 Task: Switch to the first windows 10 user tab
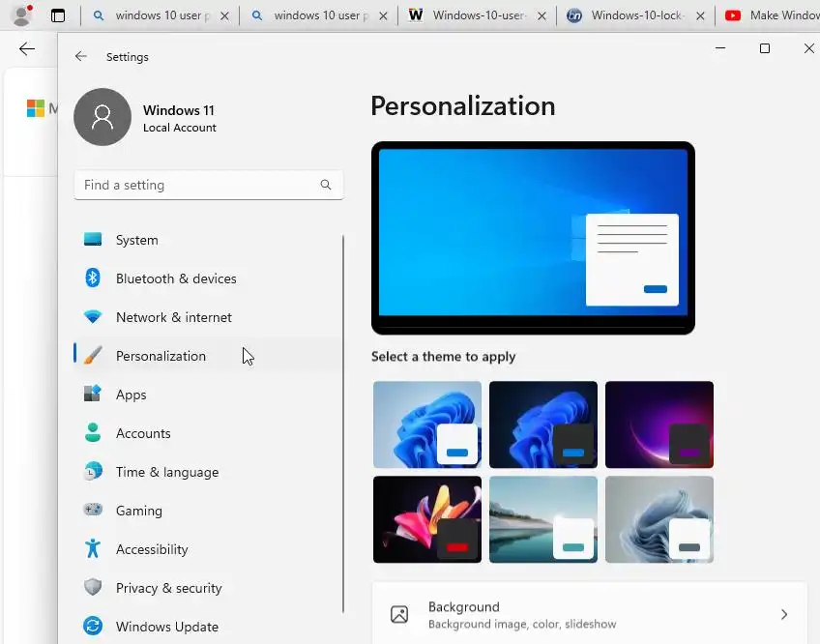pos(160,15)
